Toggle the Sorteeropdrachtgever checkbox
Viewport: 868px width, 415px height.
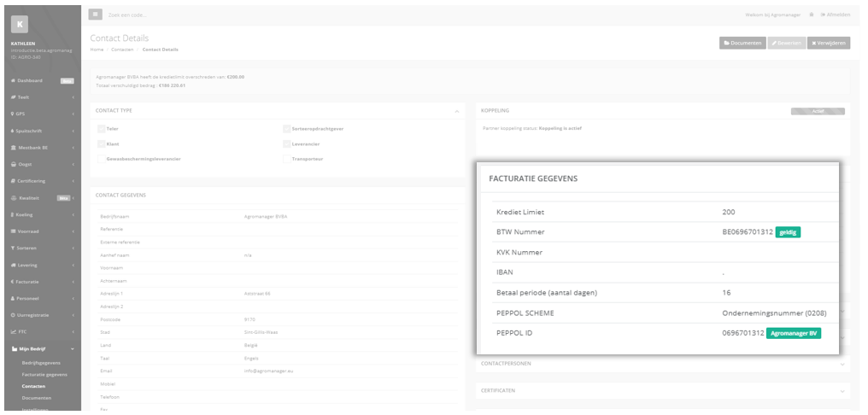(287, 129)
